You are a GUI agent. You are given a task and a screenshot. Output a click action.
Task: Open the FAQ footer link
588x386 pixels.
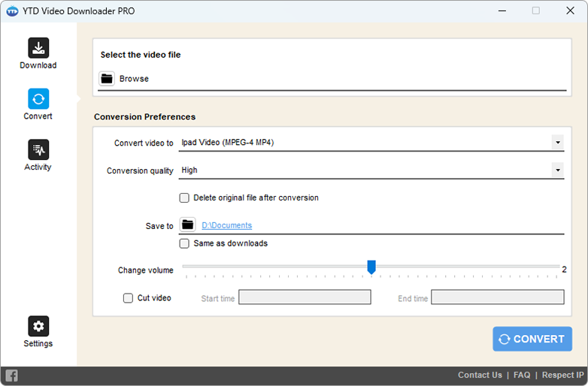pyautogui.click(x=522, y=375)
